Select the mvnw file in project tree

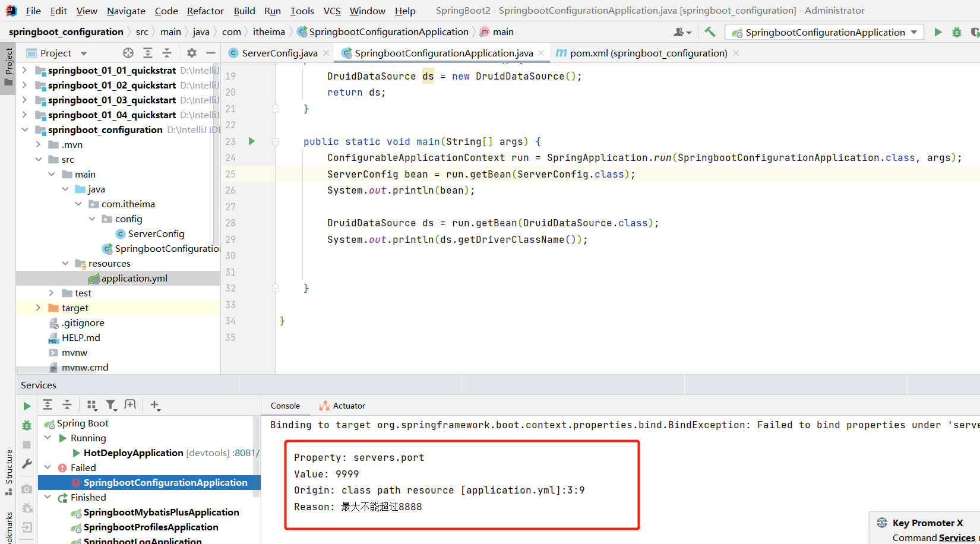[74, 352]
